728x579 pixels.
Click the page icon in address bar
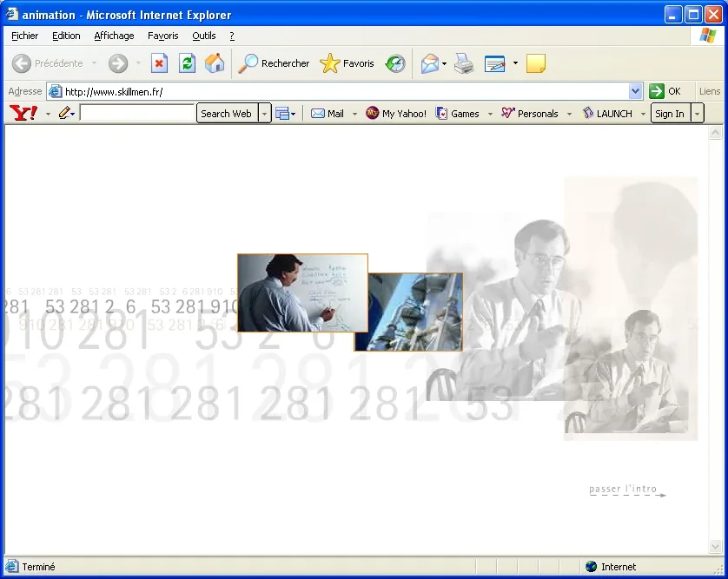pyautogui.click(x=55, y=91)
